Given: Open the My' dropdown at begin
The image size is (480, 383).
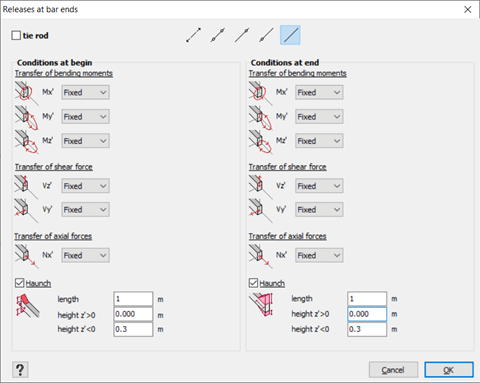Looking at the screenshot, I should 85,117.
